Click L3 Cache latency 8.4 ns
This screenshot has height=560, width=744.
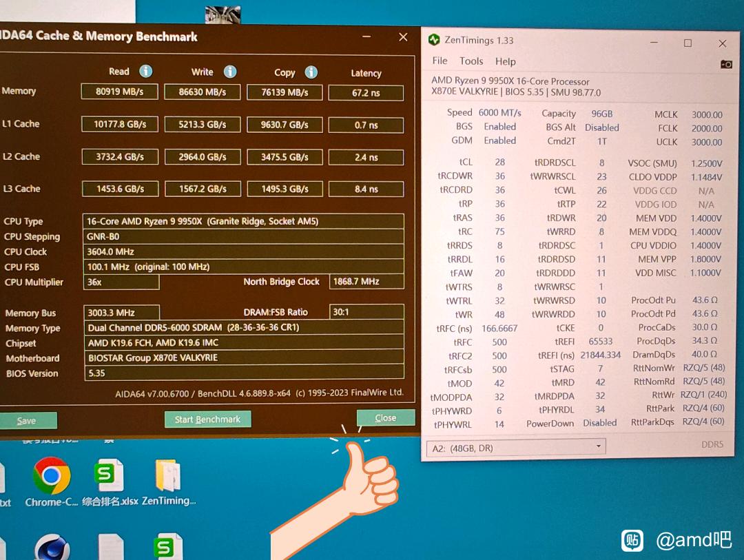coord(366,189)
